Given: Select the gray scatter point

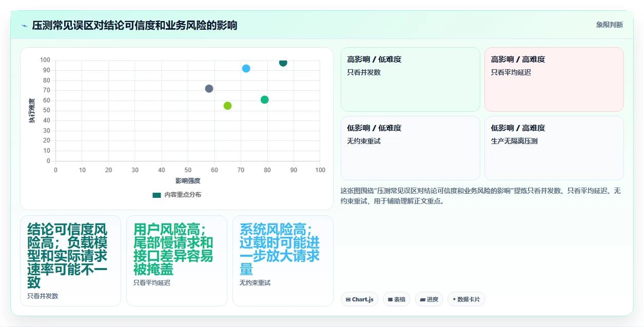Looking at the screenshot, I should (x=209, y=89).
